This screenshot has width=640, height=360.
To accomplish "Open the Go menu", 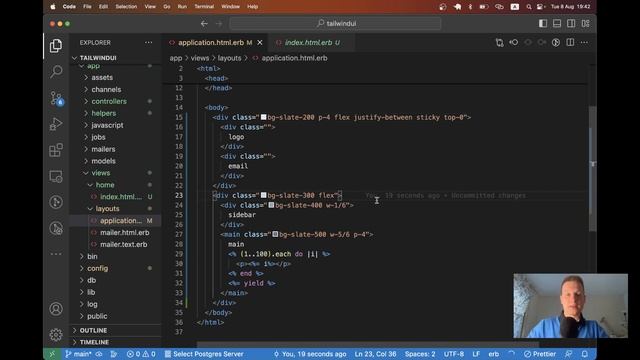I will point(167,7).
